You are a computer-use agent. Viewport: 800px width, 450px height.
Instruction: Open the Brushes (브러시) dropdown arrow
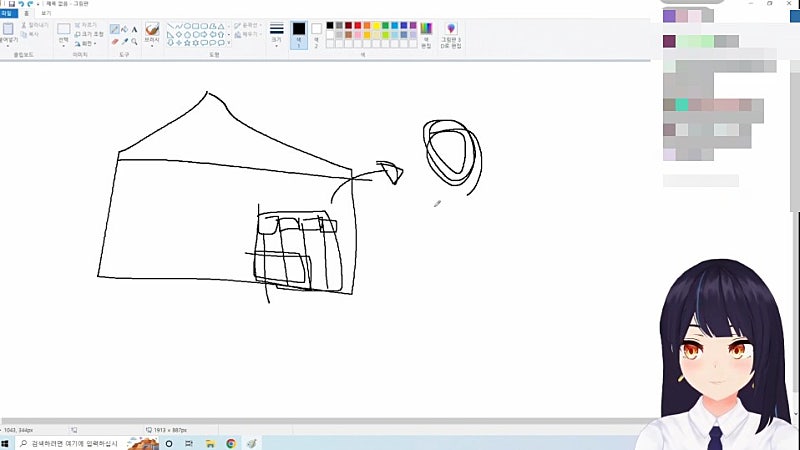(152, 46)
